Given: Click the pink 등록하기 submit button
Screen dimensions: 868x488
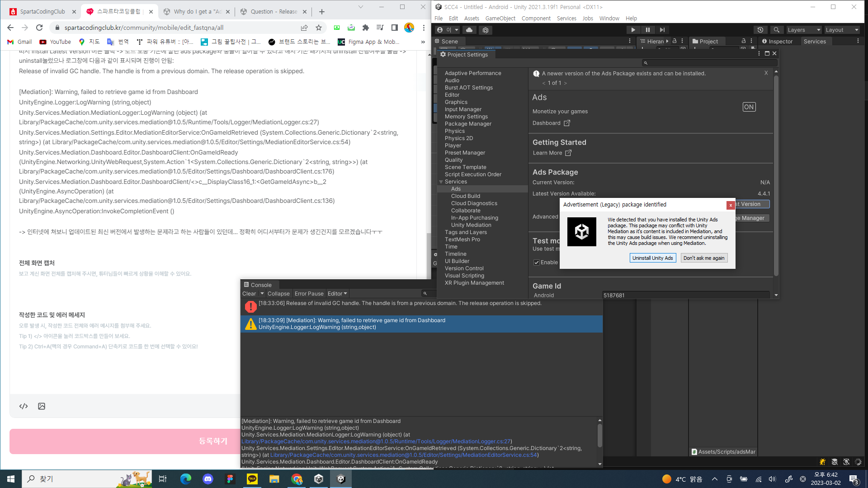Looking at the screenshot, I should click(x=213, y=441).
